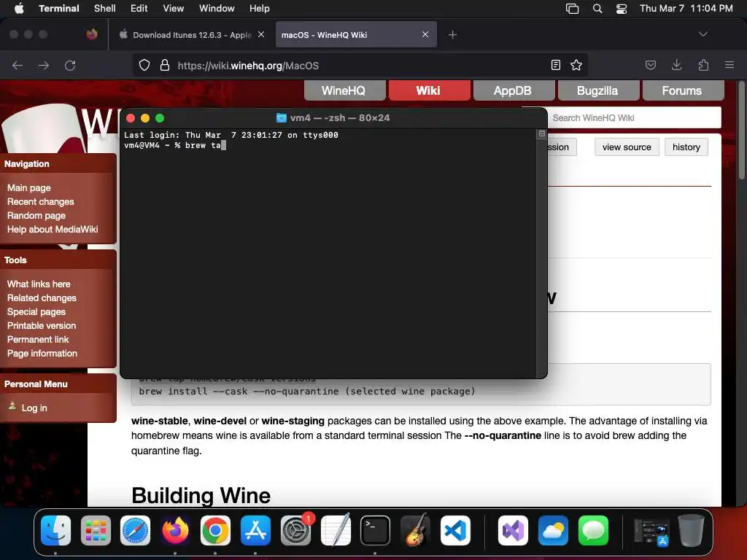Open System Settings with notification badge
Viewport: 747px width, 560px height.
coord(296,530)
